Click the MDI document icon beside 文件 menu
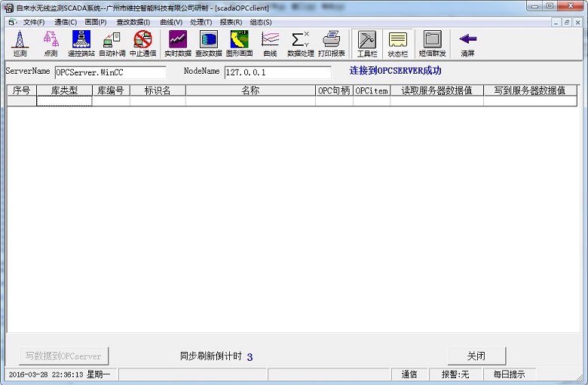 click(x=12, y=22)
